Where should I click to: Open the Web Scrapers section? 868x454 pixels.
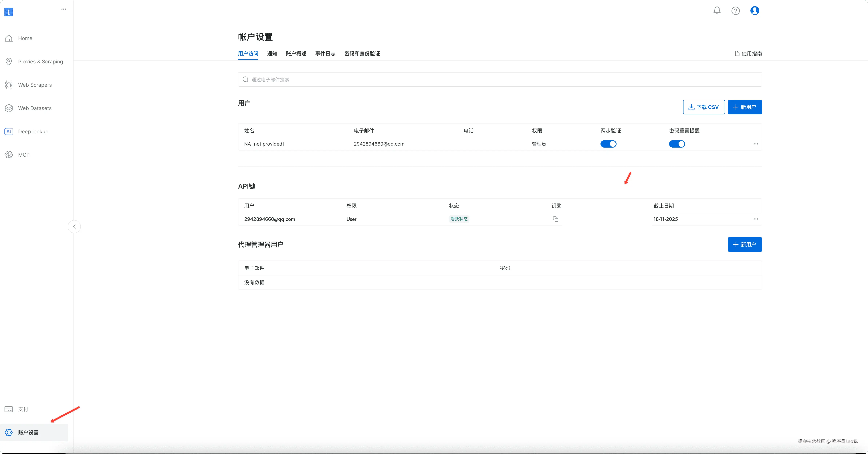35,85
